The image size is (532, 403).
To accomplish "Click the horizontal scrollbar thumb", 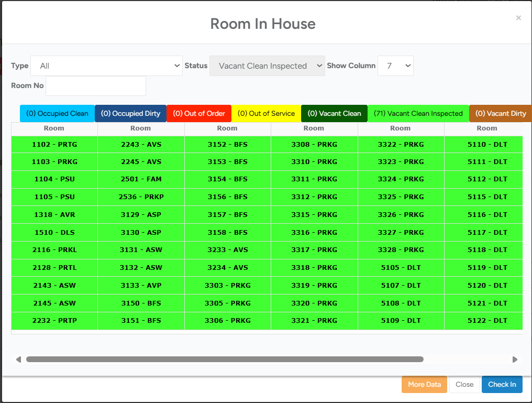I will pyautogui.click(x=225, y=360).
